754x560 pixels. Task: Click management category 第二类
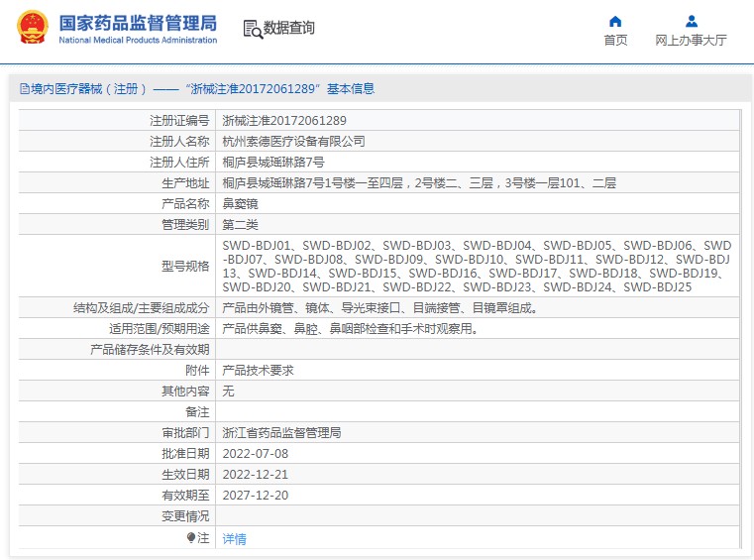tap(240, 225)
